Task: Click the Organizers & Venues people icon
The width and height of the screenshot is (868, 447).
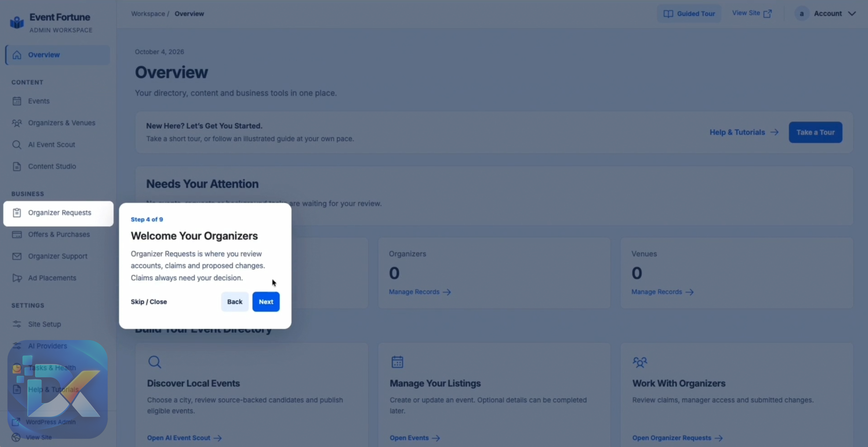Action: click(x=17, y=123)
